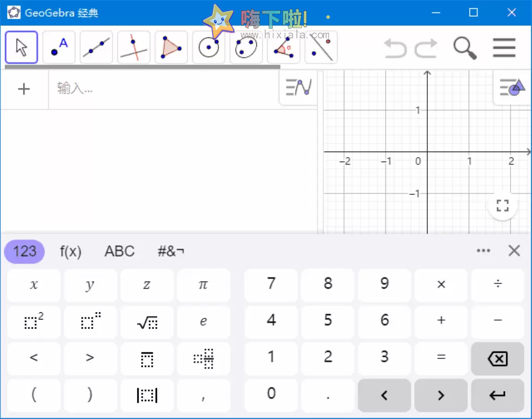Screen dimensions: 532x419
Task: Toggle fullscreen for the graphics view
Action: click(502, 205)
